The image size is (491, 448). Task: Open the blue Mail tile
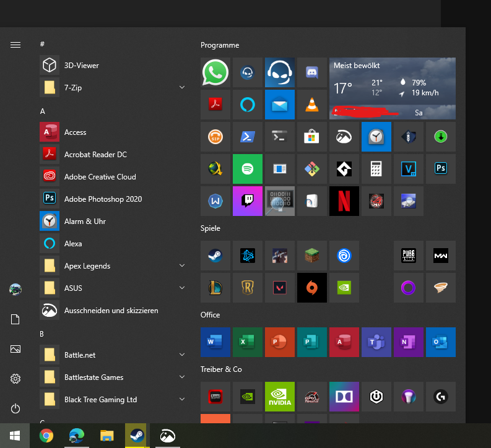(x=280, y=105)
